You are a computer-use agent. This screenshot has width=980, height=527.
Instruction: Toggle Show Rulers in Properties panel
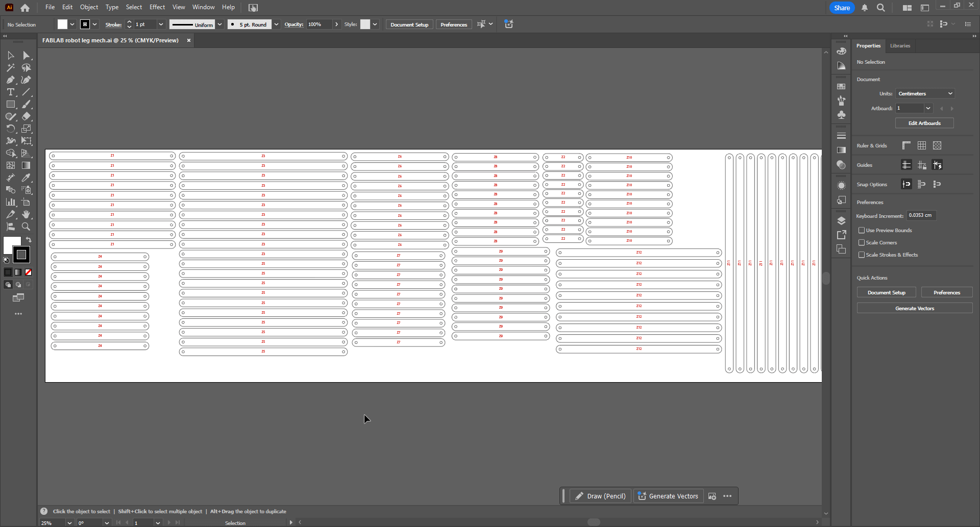[906, 145]
